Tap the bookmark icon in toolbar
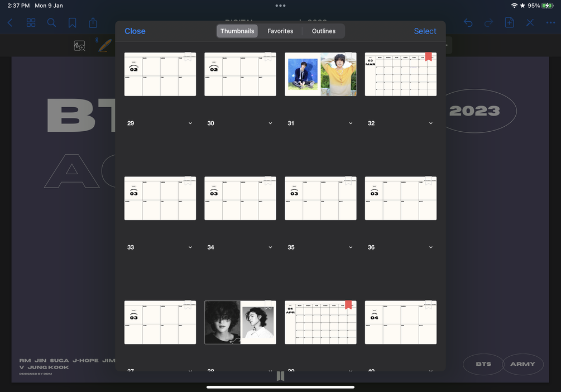The image size is (561, 392). click(x=72, y=23)
